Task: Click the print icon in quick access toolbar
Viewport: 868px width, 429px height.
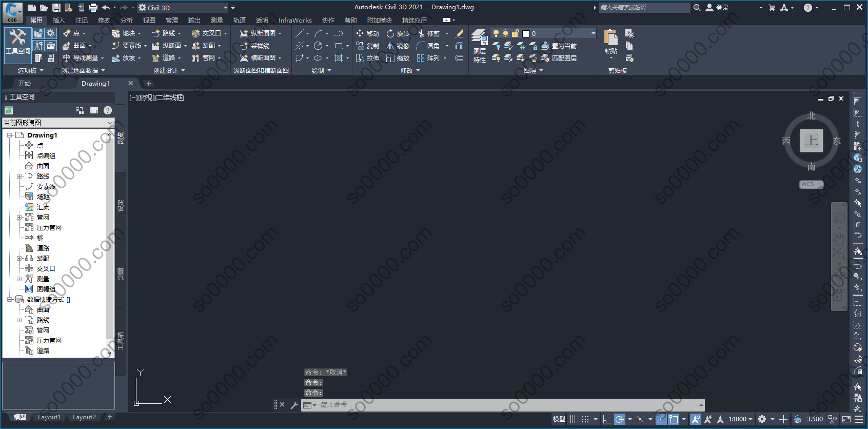Action: point(93,8)
